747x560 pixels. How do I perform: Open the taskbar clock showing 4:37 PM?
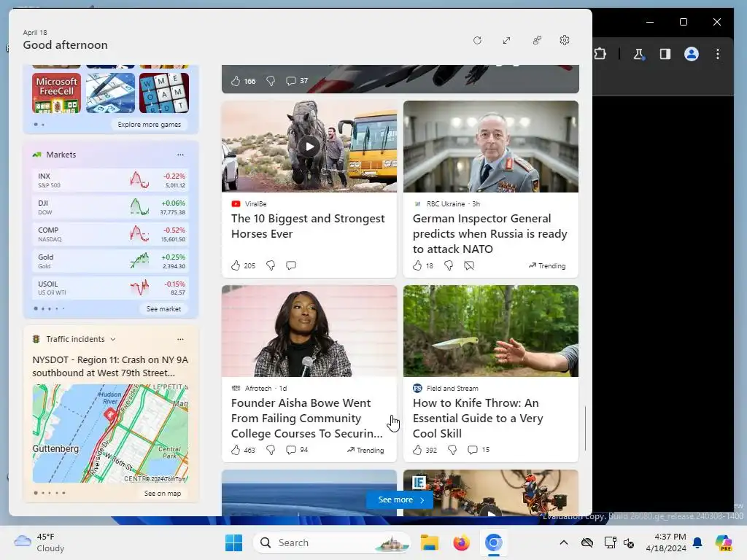click(666, 542)
